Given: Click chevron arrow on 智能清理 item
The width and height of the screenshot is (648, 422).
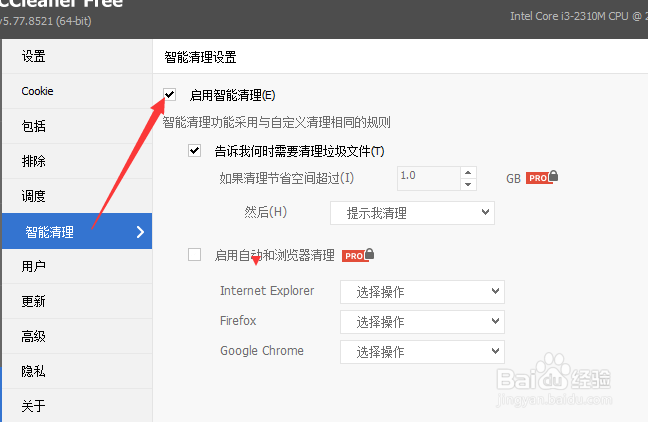Looking at the screenshot, I should (141, 232).
